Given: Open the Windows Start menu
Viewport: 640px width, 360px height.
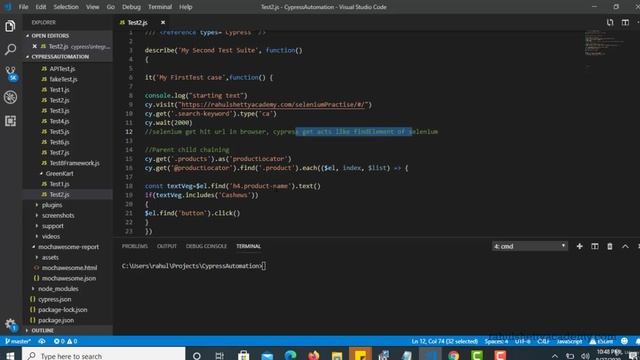Looking at the screenshot, I should tap(10, 356).
